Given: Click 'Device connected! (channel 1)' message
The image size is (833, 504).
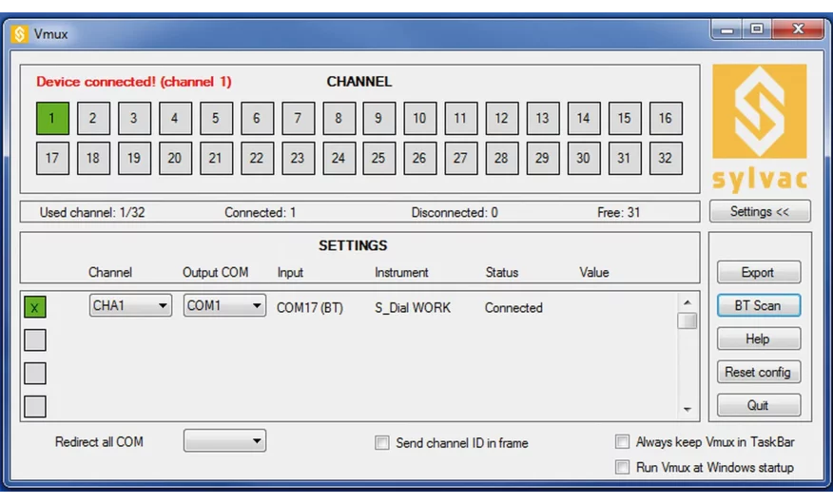Looking at the screenshot, I should 134,82.
